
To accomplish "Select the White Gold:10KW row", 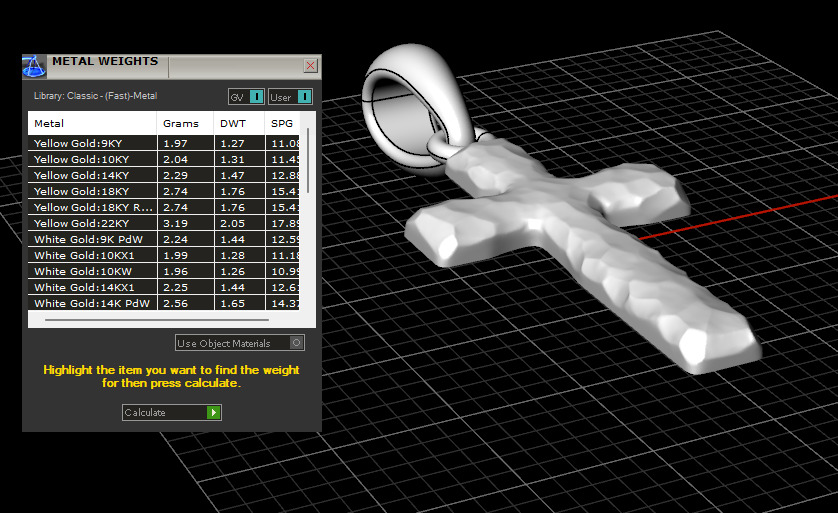I will pos(164,271).
